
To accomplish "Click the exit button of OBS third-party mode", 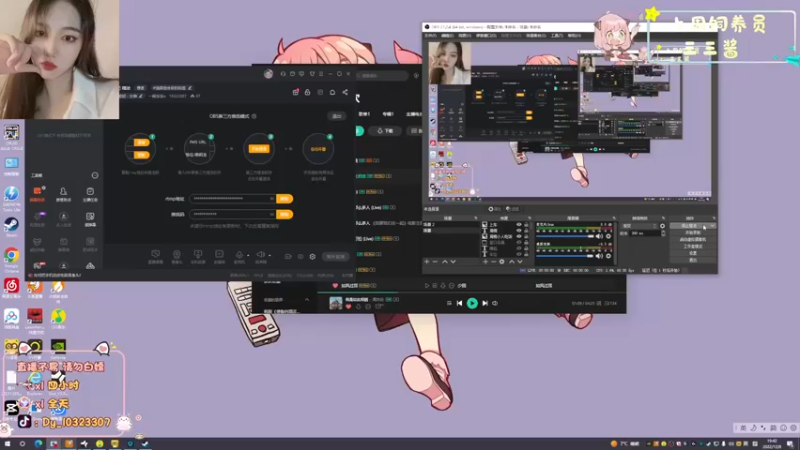I will (337, 116).
